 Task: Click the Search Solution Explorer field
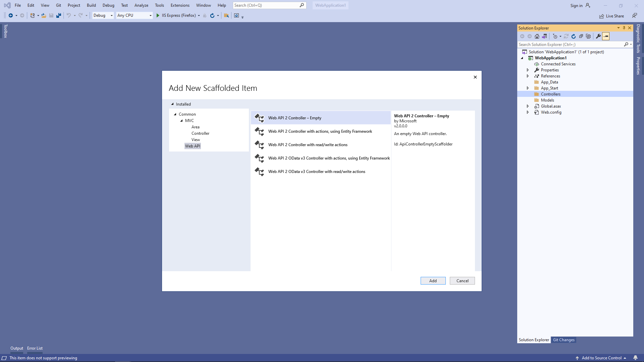coord(570,45)
